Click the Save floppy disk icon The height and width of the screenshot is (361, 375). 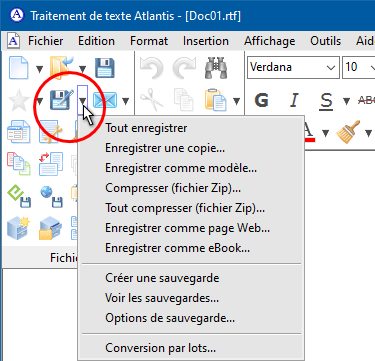coord(105,68)
